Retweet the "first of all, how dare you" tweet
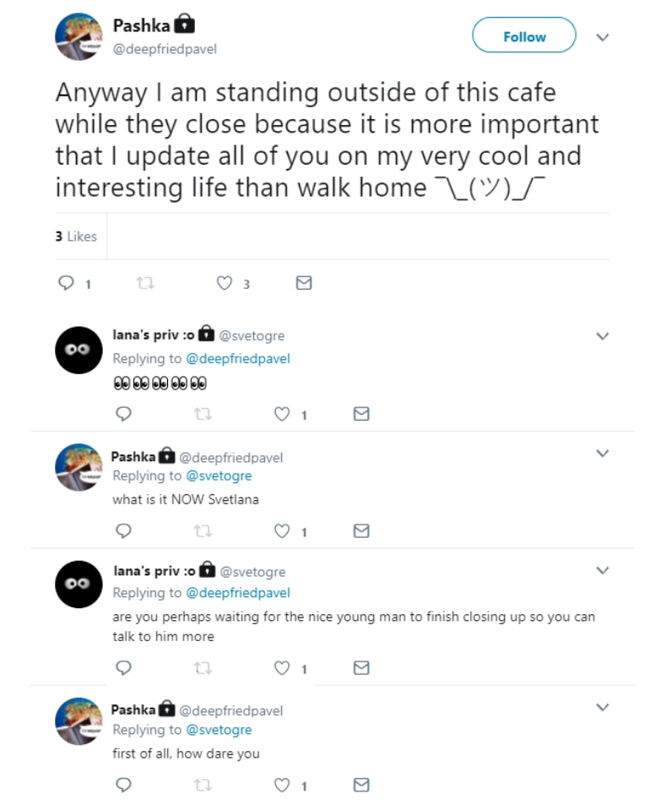Image resolution: width=672 pixels, height=805 pixels. coord(201,785)
